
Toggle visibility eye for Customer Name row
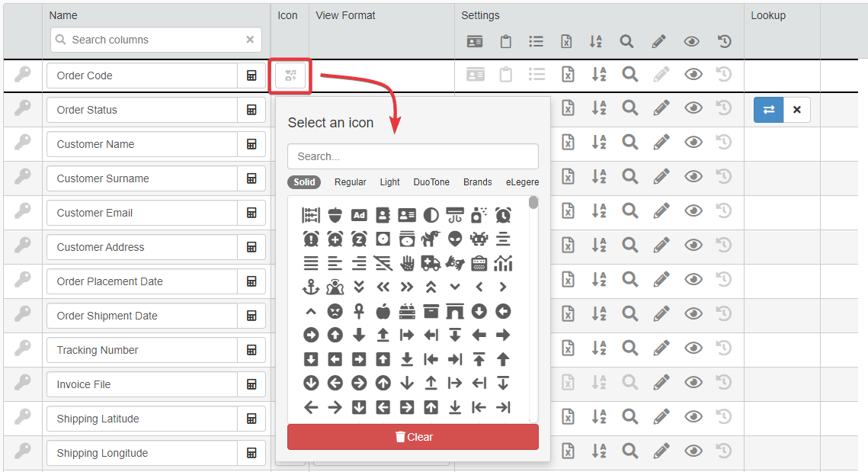point(693,142)
